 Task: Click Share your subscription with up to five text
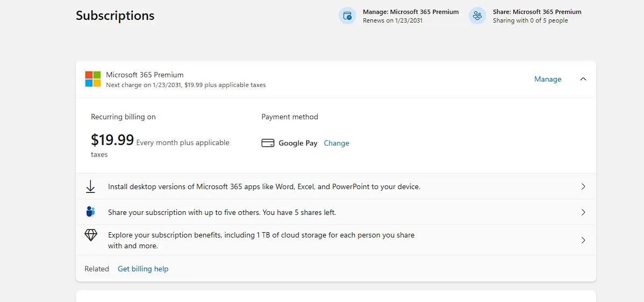coord(222,213)
